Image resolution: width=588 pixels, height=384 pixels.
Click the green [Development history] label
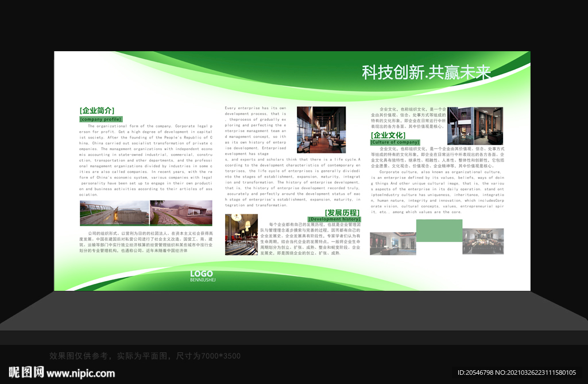(335, 219)
